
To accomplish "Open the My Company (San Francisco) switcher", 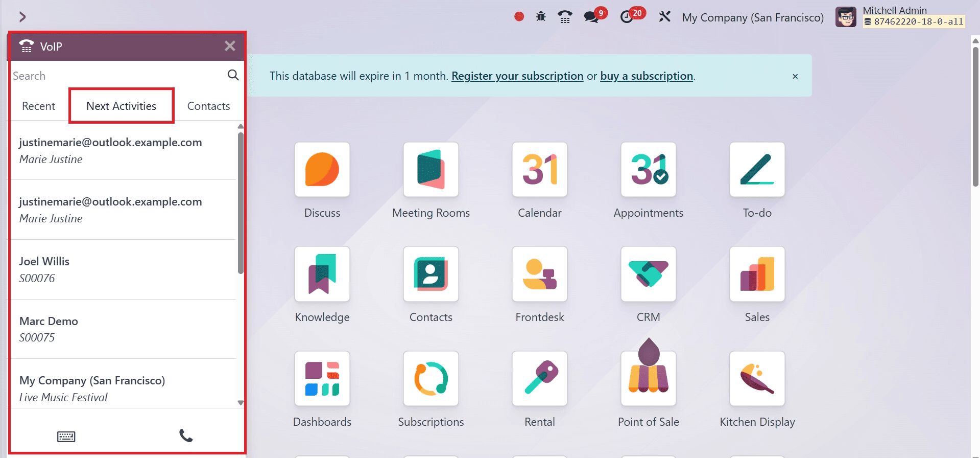I will point(753,17).
